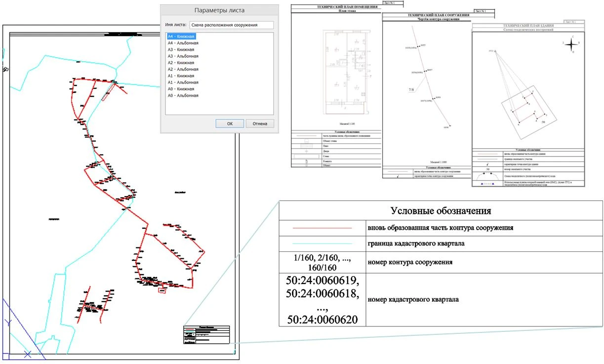The width and height of the screenshot is (604, 364).
Task: Select A4 - Книжная sheet format
Action: pyautogui.click(x=181, y=37)
